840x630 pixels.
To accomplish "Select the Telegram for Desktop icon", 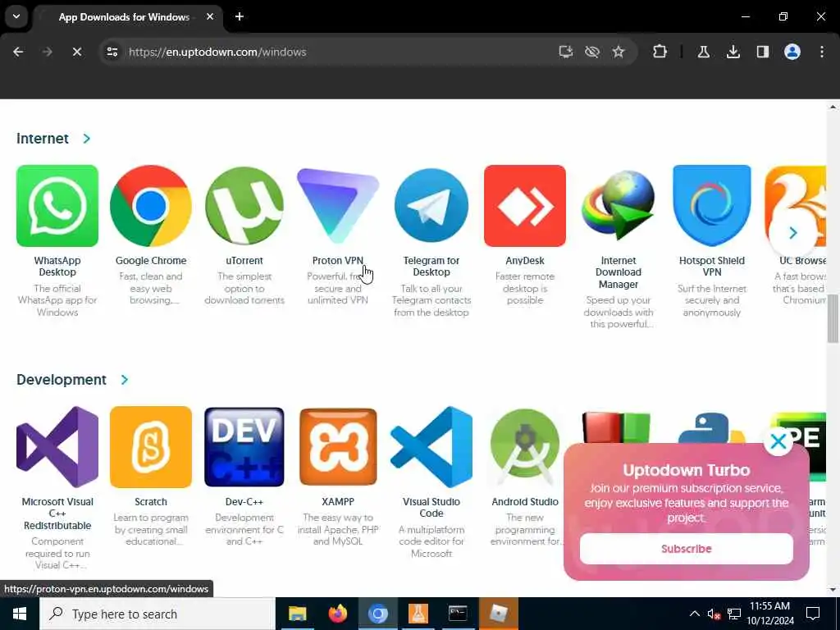I will click(x=431, y=206).
